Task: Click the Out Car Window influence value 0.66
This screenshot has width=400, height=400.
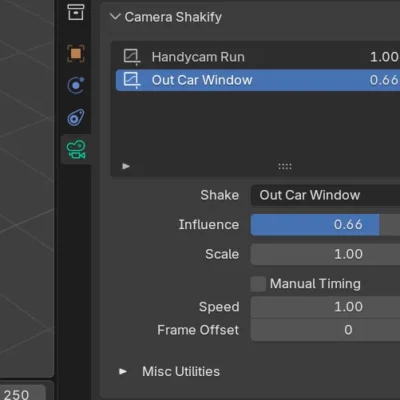Action: pyautogui.click(x=384, y=80)
